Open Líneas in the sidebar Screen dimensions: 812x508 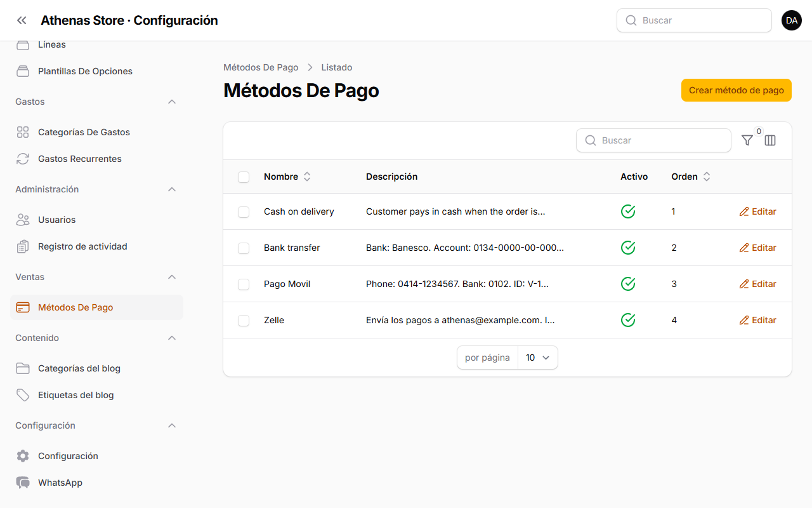pyautogui.click(x=96, y=45)
